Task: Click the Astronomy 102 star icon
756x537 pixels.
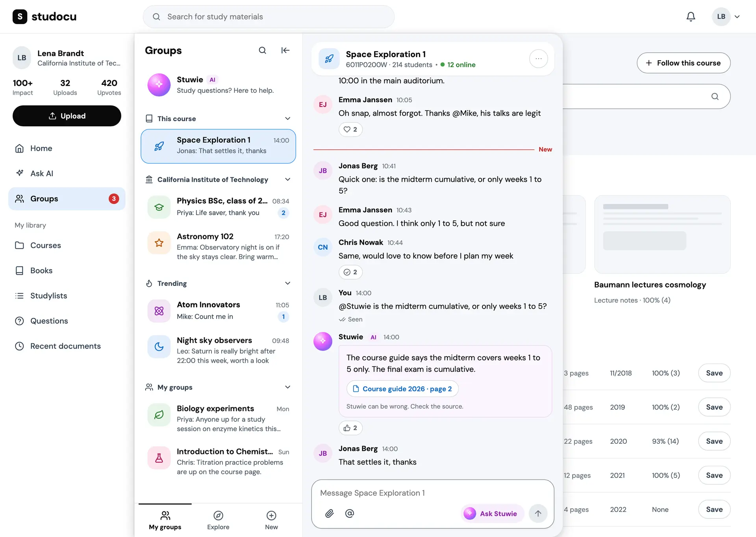Action: tap(159, 243)
